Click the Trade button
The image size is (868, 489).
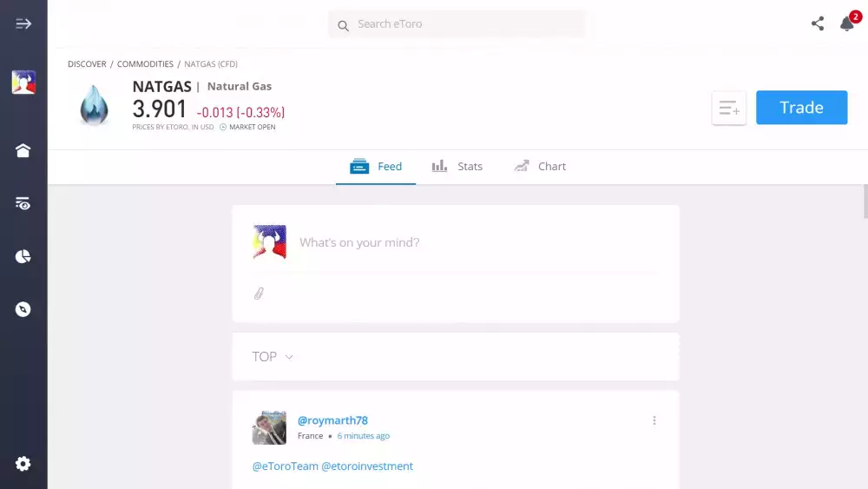[801, 108]
